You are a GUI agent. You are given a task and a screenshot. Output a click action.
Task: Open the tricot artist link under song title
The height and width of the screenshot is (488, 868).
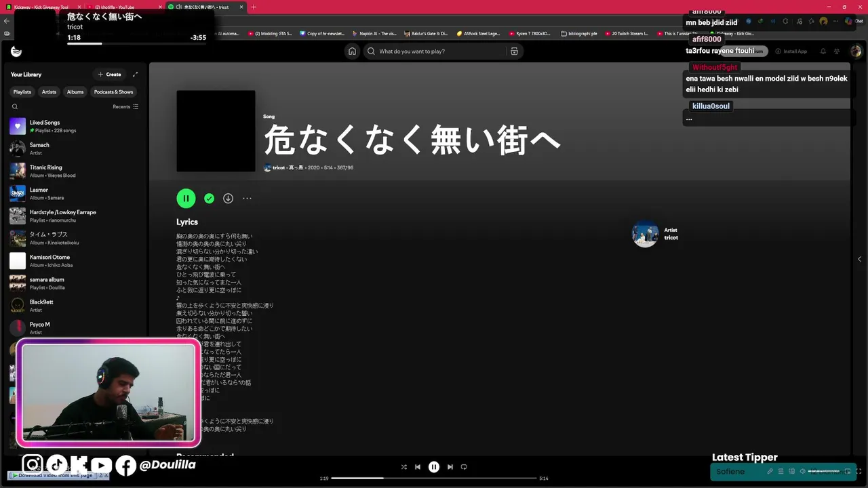279,167
